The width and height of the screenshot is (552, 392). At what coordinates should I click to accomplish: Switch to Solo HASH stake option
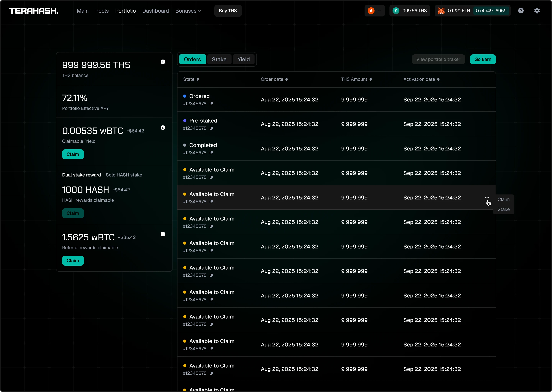[x=124, y=175]
